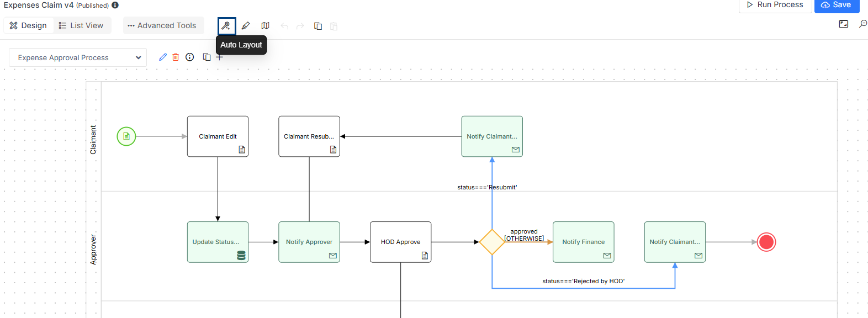Image resolution: width=868 pixels, height=318 pixels.
Task: Add new process with plus icon
Action: 220,57
